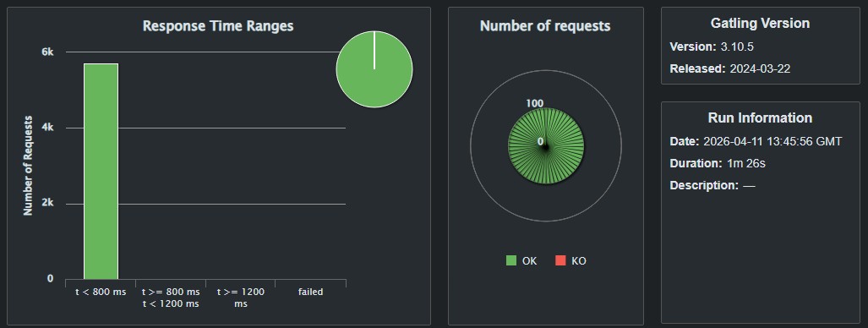Click the Released: label

click(697, 69)
